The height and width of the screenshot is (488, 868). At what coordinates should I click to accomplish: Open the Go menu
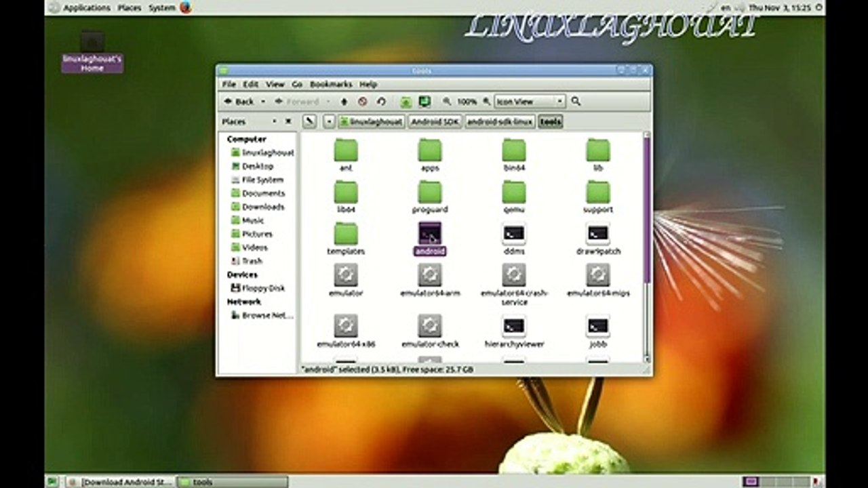pyautogui.click(x=297, y=84)
